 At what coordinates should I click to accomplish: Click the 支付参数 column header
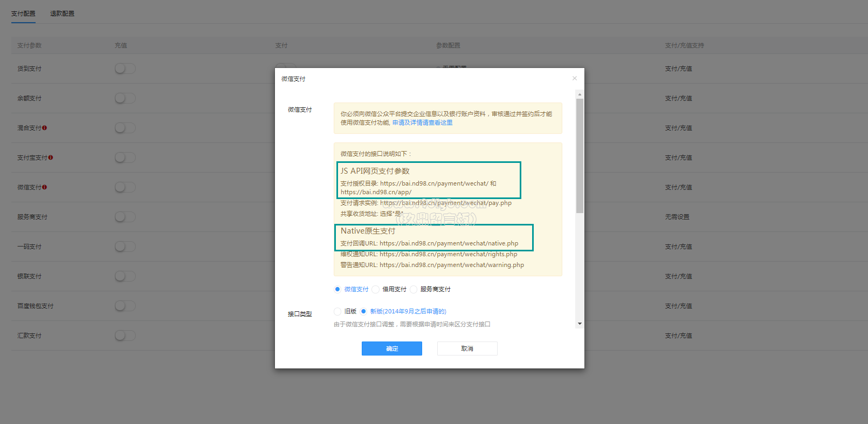[x=29, y=45]
